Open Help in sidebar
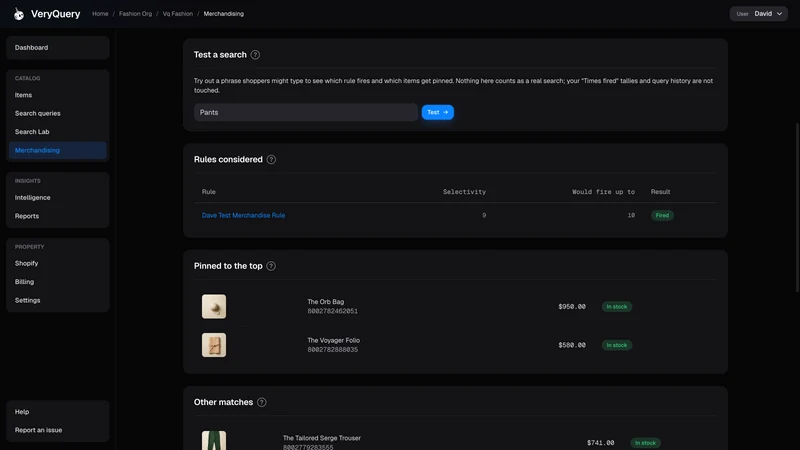The width and height of the screenshot is (800, 450). pos(58,411)
